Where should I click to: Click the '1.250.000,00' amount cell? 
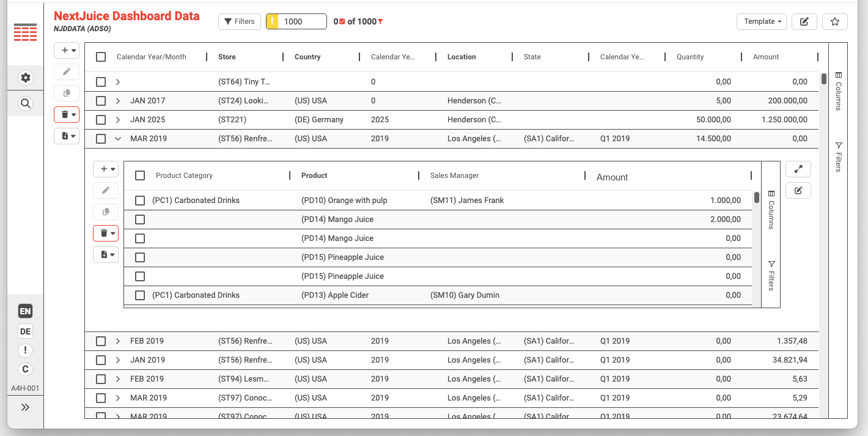click(784, 120)
